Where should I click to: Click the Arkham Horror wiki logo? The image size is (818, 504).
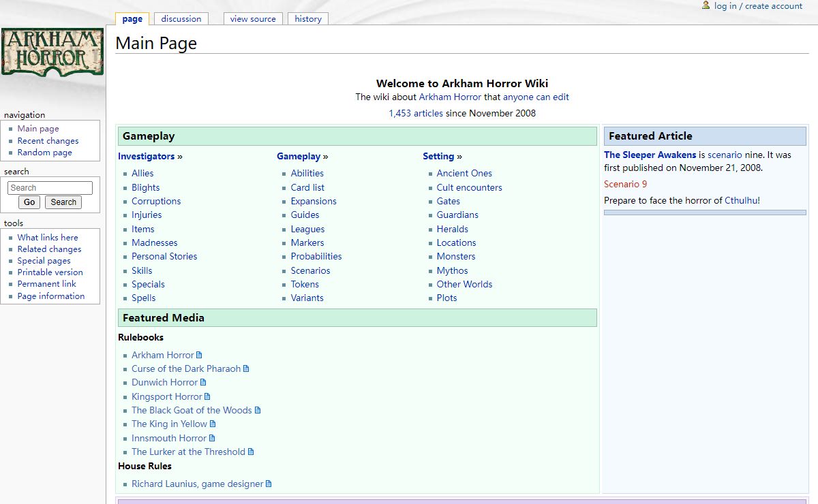(x=52, y=52)
